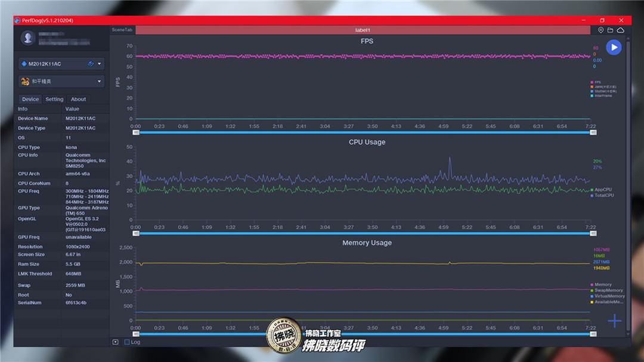644x362 pixels.
Task: Select the label1 scene bar
Action: point(363,30)
